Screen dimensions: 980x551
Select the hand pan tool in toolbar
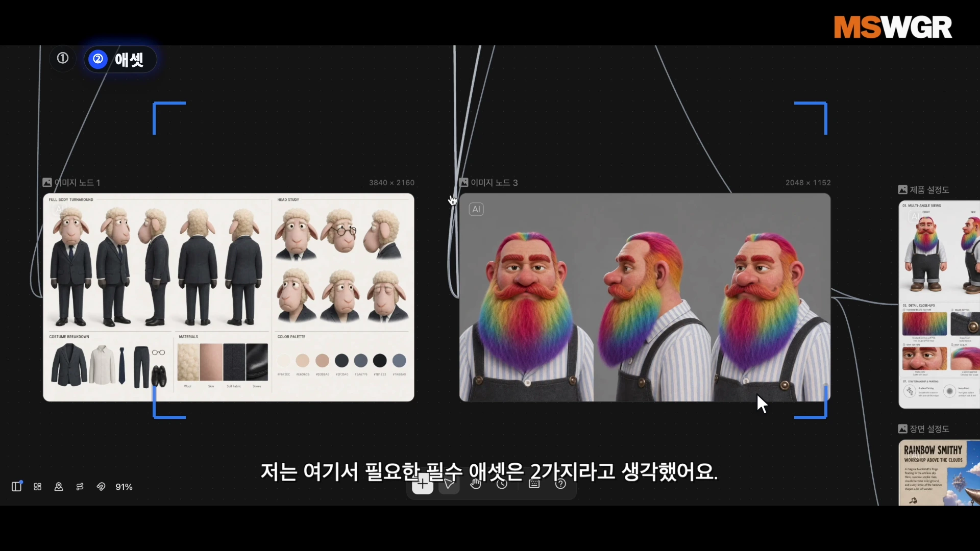coord(476,484)
